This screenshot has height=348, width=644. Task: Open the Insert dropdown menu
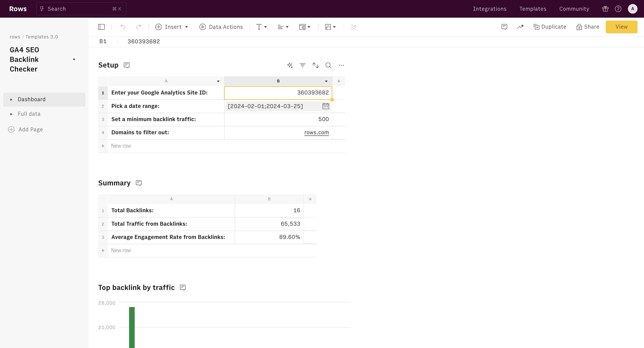coord(172,27)
